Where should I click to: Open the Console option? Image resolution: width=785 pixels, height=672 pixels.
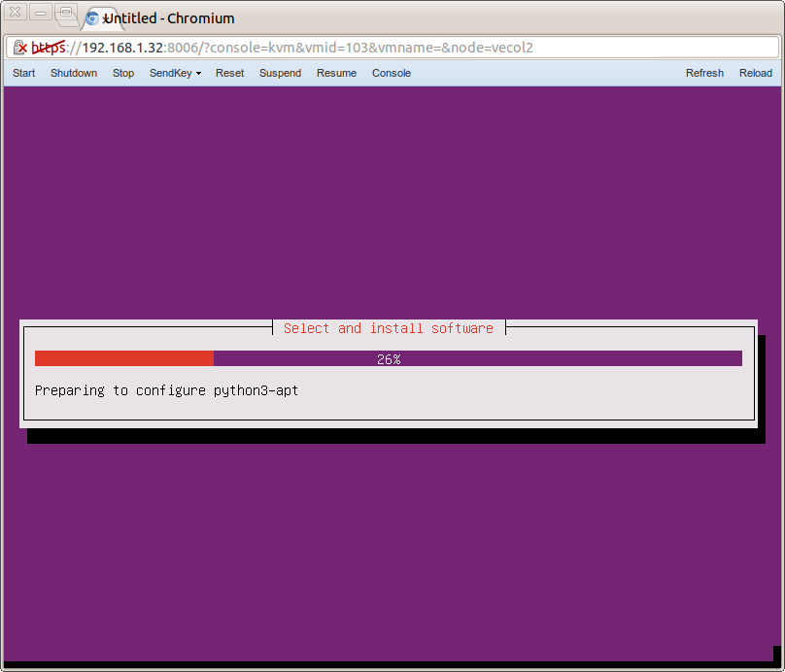pos(391,73)
